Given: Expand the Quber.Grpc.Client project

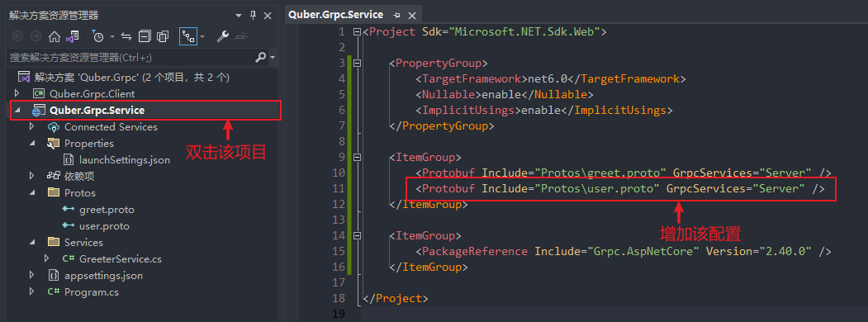Looking at the screenshot, I should tap(17, 93).
